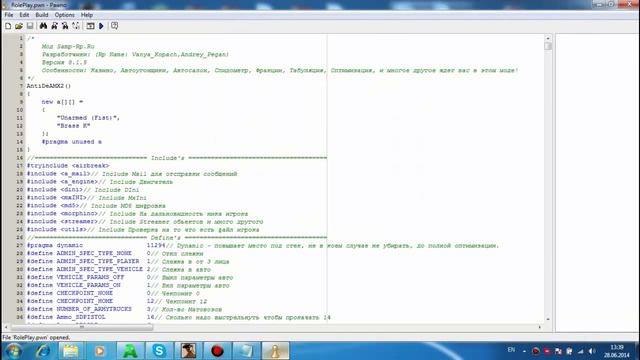This screenshot has height=360, width=640.
Task: Click the line #include <a_mail>
Action: coord(132,174)
